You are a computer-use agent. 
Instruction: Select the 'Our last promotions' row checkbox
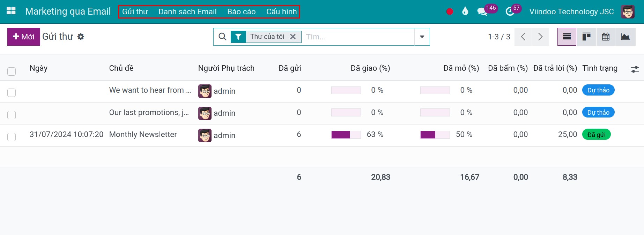pyautogui.click(x=12, y=115)
